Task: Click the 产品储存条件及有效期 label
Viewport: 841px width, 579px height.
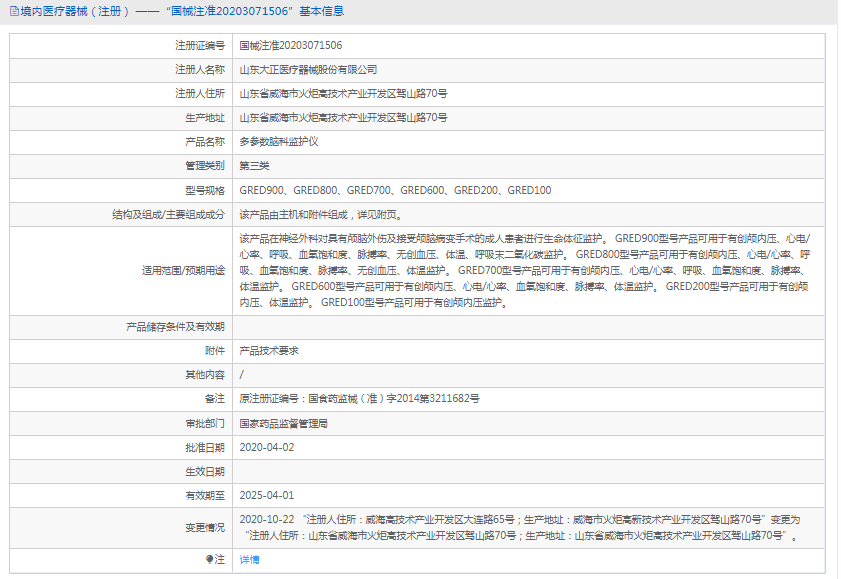Action: (175, 327)
